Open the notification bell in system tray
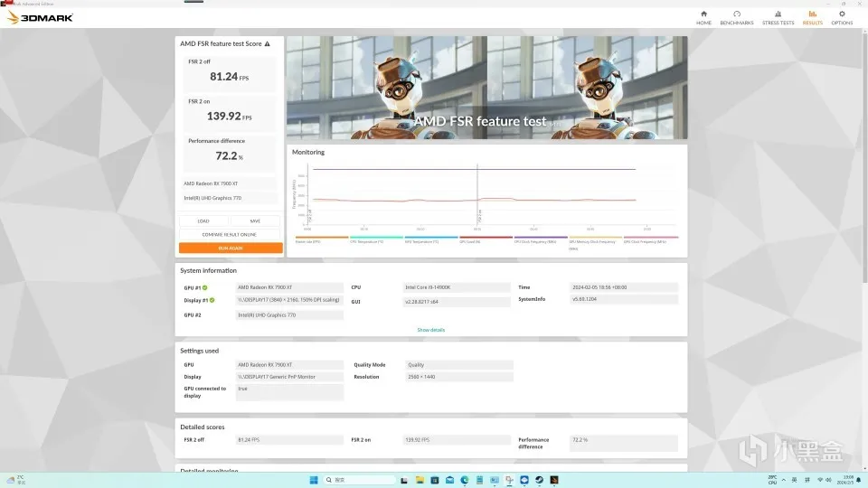 point(859,480)
